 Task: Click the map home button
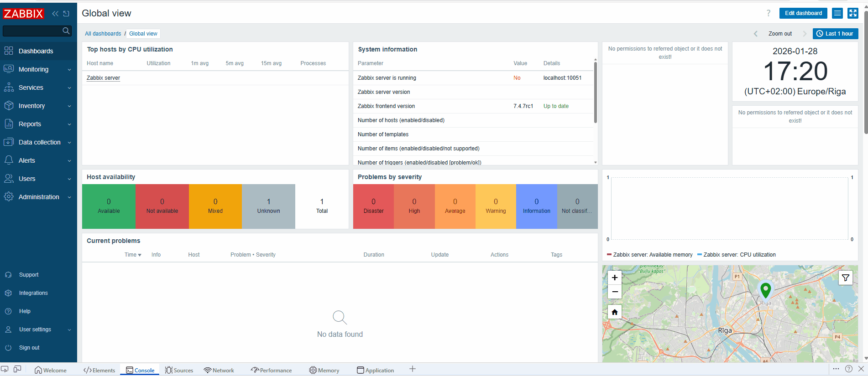coord(615,312)
